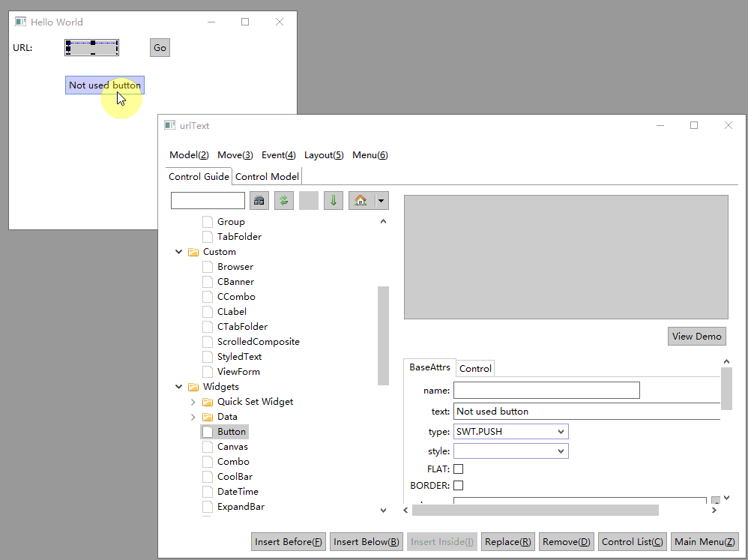Select the Button widget in tree
The image size is (748, 560).
231,432
